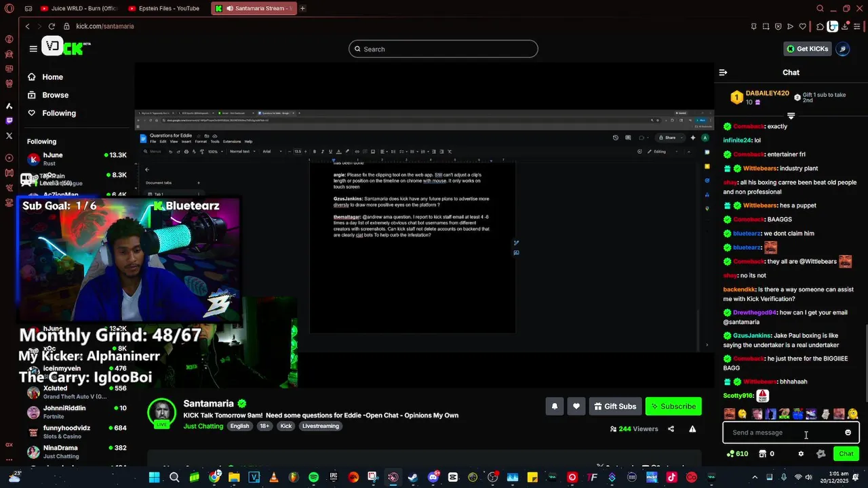The width and height of the screenshot is (868, 488).
Task: Open the browser downloads icon
Action: [846, 26]
